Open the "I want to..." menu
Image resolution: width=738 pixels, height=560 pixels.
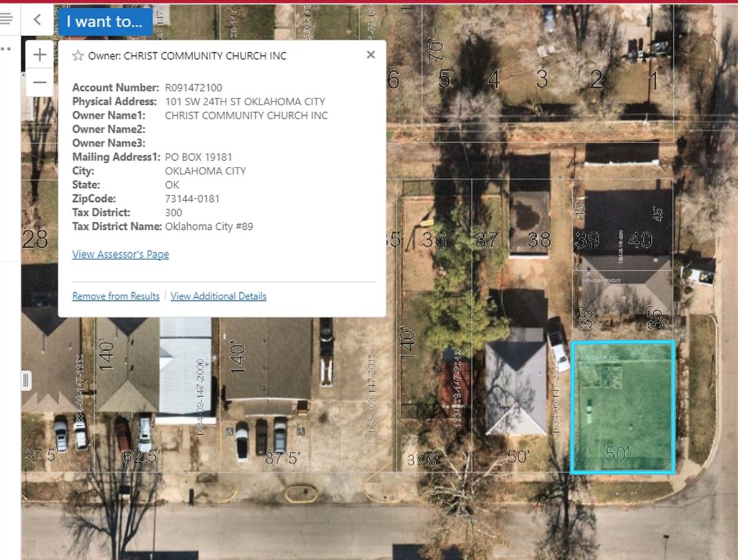105,21
